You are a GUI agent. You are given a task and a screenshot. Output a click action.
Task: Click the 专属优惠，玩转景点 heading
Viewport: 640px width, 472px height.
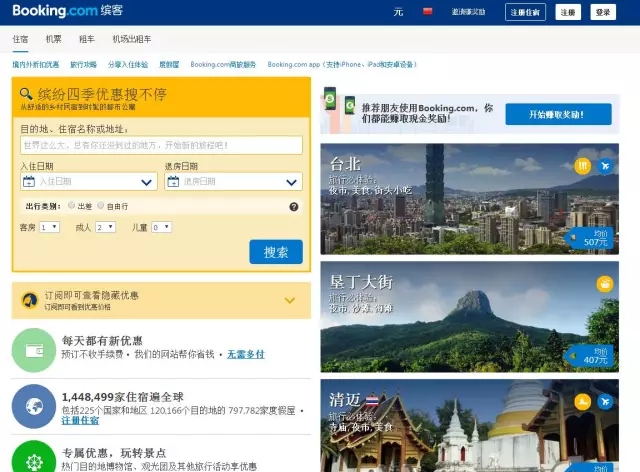click(x=114, y=453)
